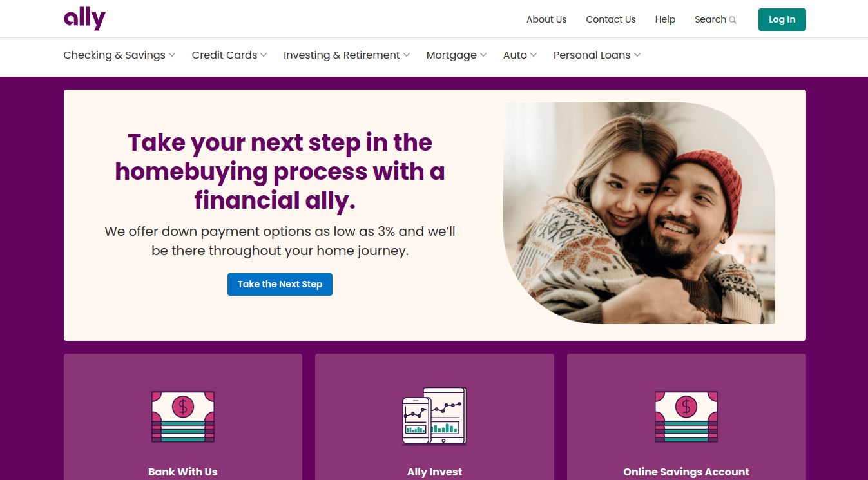Open the Bank With Us card title
This screenshot has width=868, height=480.
(x=183, y=472)
